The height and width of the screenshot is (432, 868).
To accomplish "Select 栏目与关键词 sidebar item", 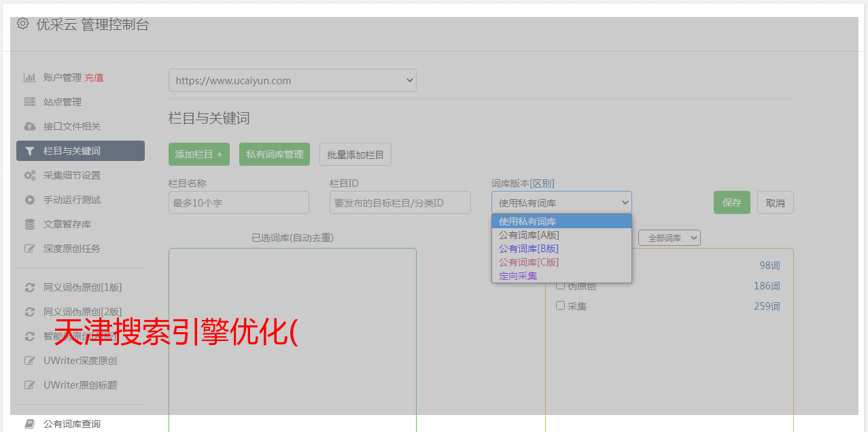I will click(x=80, y=151).
